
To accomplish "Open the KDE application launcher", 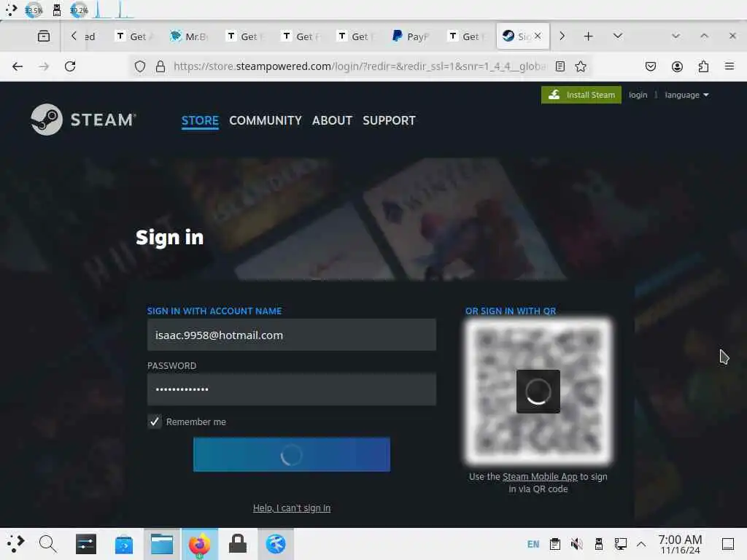I will coord(16,543).
